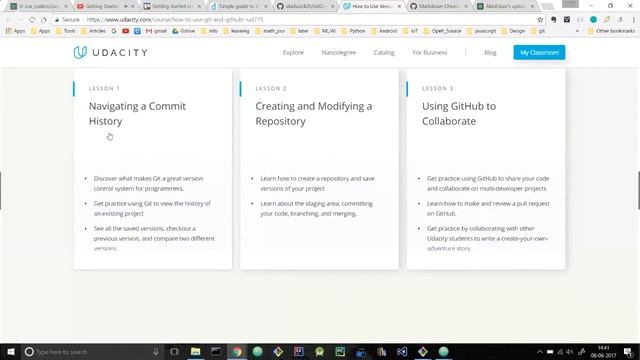Viewport: 640px width, 360px height.
Task: Open the For Business nav link
Action: (x=430, y=52)
